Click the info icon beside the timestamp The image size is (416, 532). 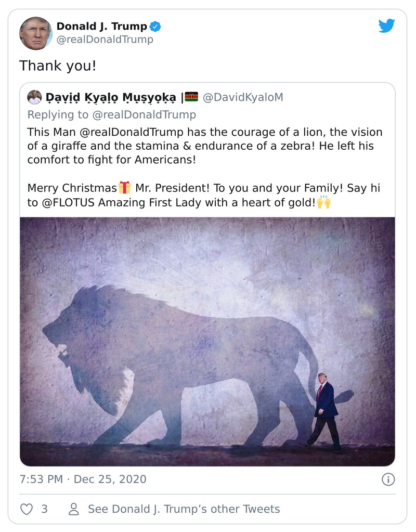pos(388,478)
